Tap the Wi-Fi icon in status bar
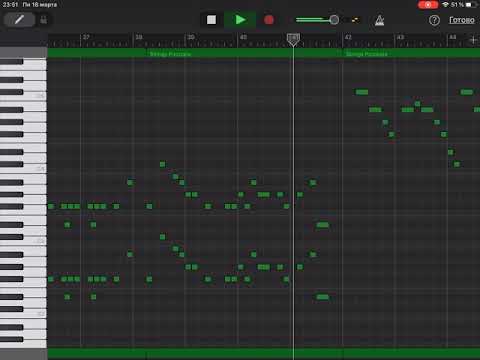480x360 pixels. 445,5
